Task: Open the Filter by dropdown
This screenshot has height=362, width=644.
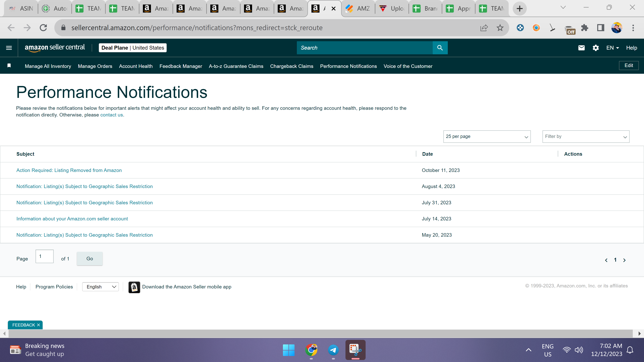Action: click(x=586, y=136)
